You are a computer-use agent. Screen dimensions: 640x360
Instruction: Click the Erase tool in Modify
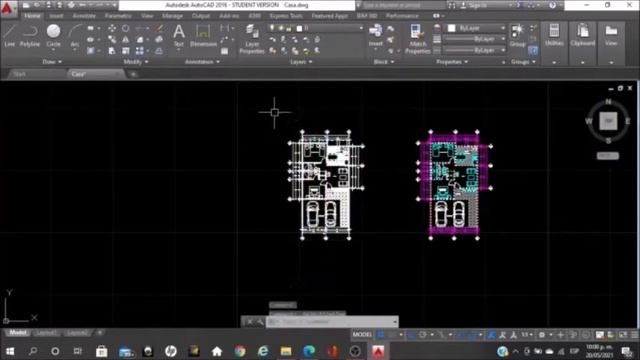tap(160, 28)
